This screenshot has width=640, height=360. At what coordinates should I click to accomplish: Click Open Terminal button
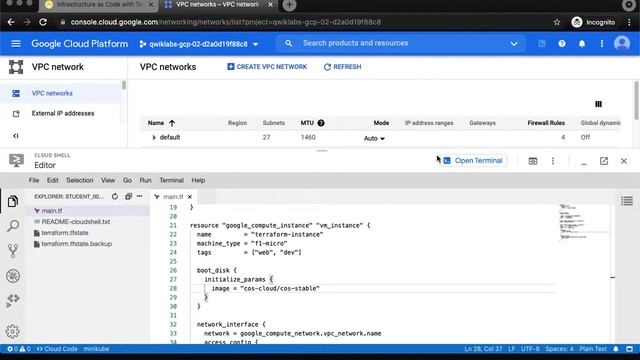(473, 161)
